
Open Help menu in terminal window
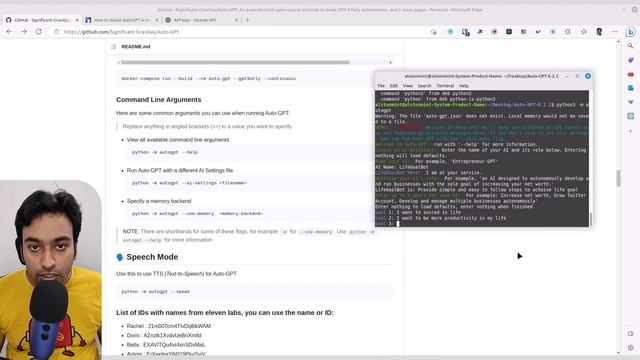[464, 86]
